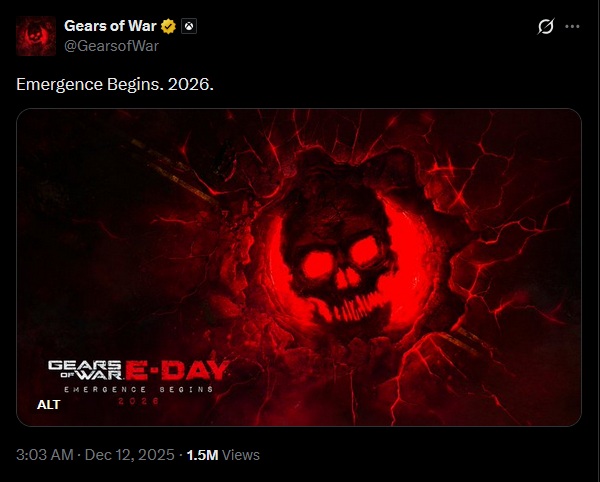This screenshot has height=482, width=600.
Task: Click the red 2026 text in the artwork
Action: tap(139, 401)
